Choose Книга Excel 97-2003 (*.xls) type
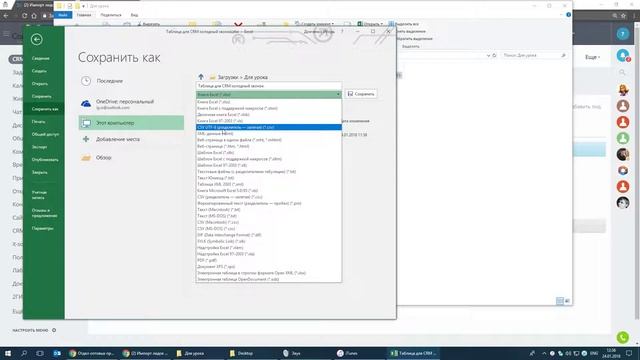This screenshot has height=360, width=640. pos(269,121)
